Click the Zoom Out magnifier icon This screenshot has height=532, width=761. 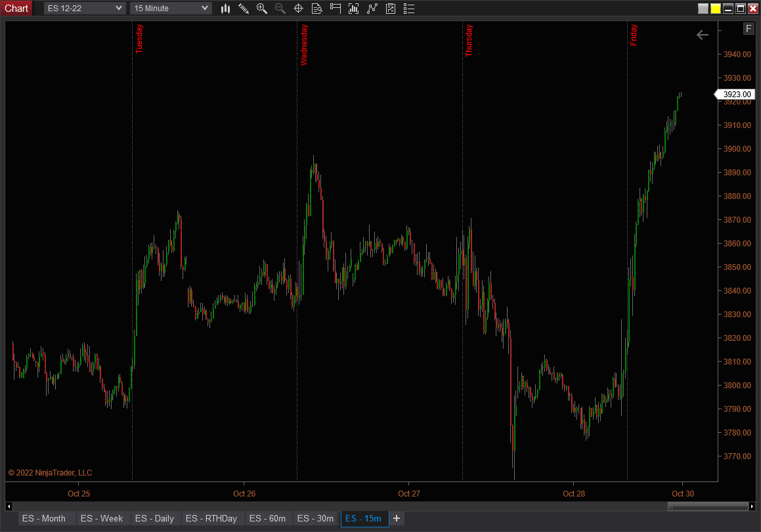coord(280,9)
